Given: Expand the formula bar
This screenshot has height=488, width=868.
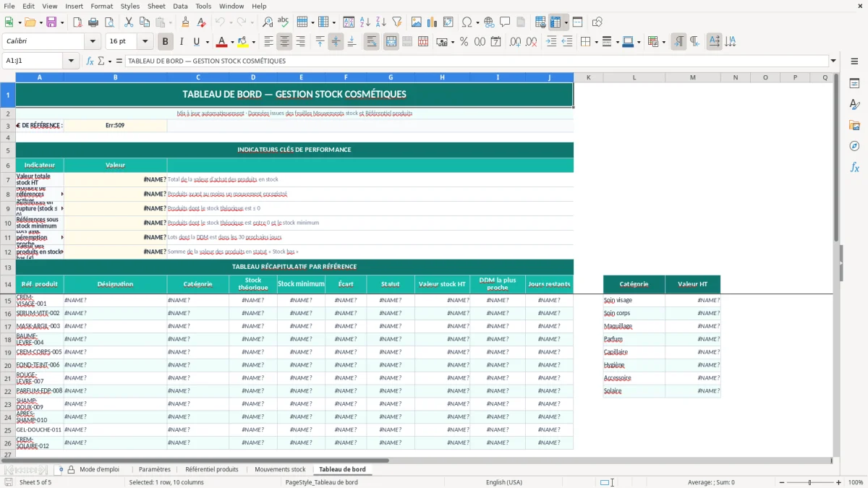Looking at the screenshot, I should [x=834, y=61].
